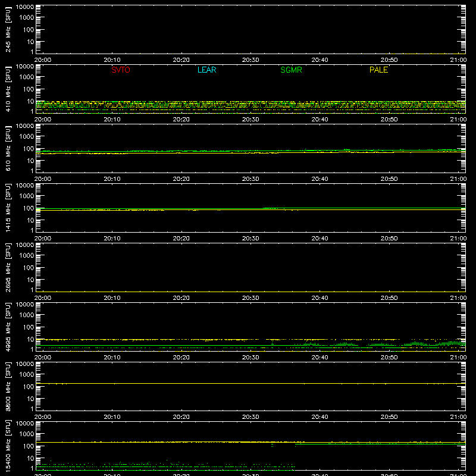Click the 1000 tick value on 2695 MHz axis

(x=27, y=256)
